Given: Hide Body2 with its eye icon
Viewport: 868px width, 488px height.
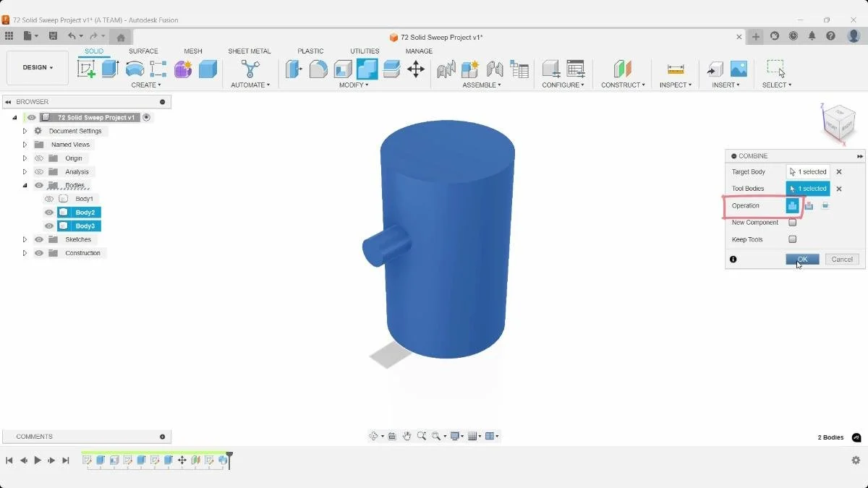Looking at the screenshot, I should point(49,213).
